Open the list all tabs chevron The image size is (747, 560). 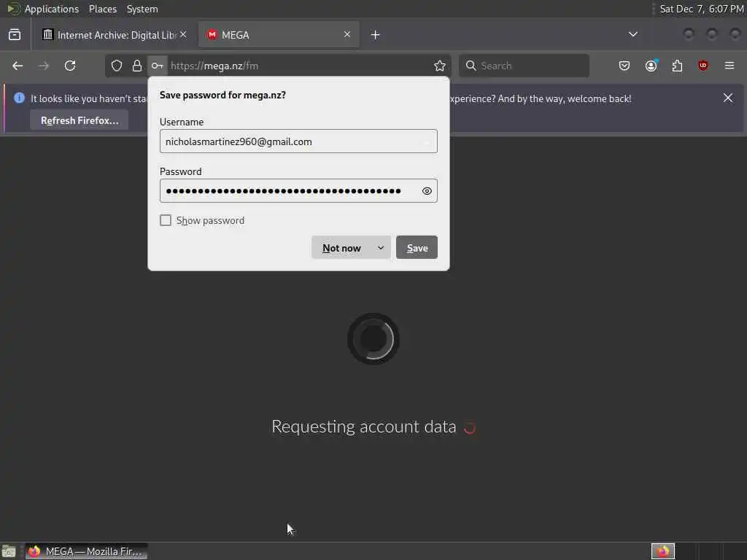pos(633,34)
